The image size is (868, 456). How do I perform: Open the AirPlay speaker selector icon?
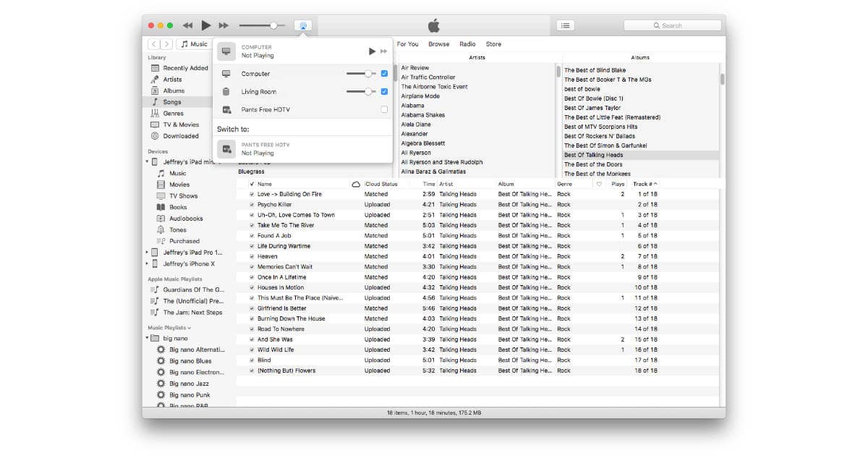(x=303, y=25)
